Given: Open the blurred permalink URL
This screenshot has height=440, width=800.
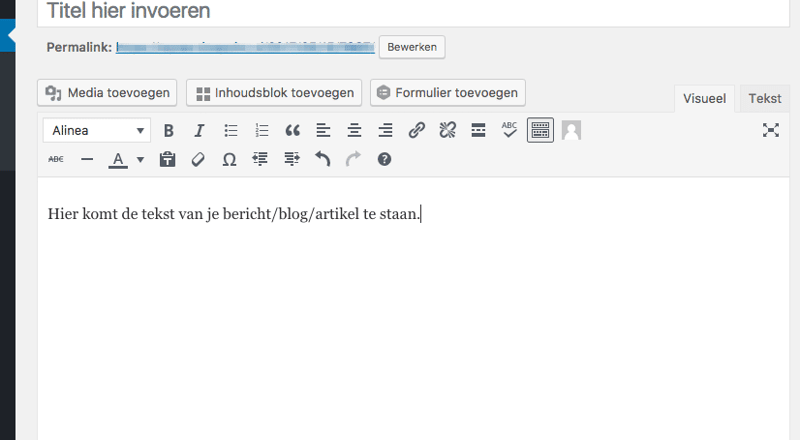Looking at the screenshot, I should (245, 47).
